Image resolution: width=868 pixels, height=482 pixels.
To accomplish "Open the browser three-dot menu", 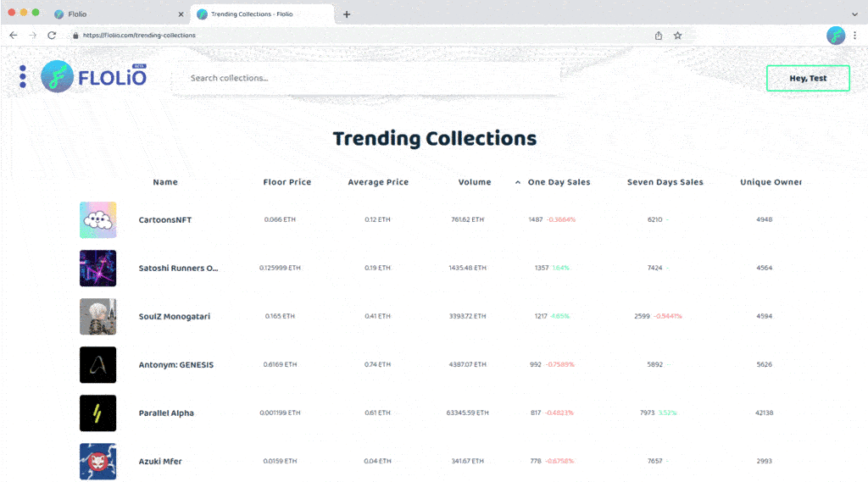I will pyautogui.click(x=854, y=36).
